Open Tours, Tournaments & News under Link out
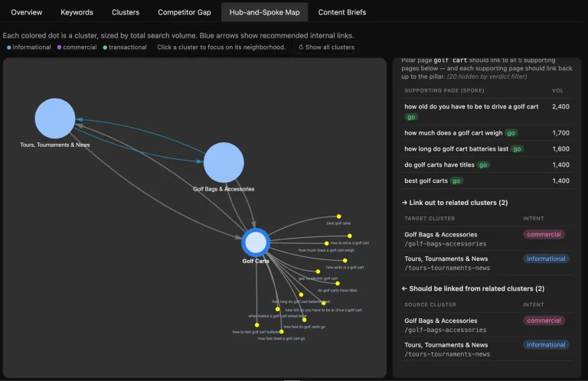 tap(446, 259)
